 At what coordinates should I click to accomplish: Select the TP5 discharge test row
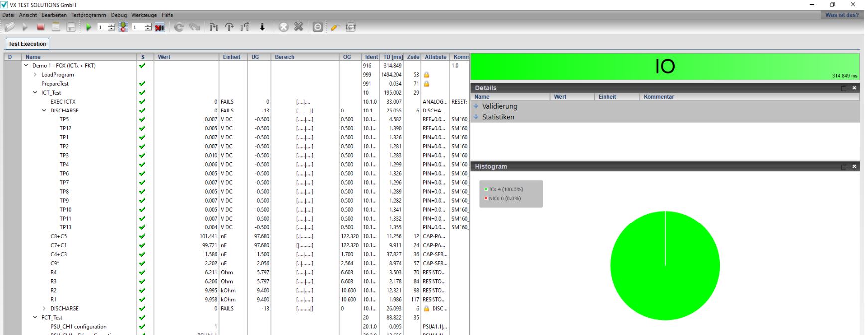point(64,119)
